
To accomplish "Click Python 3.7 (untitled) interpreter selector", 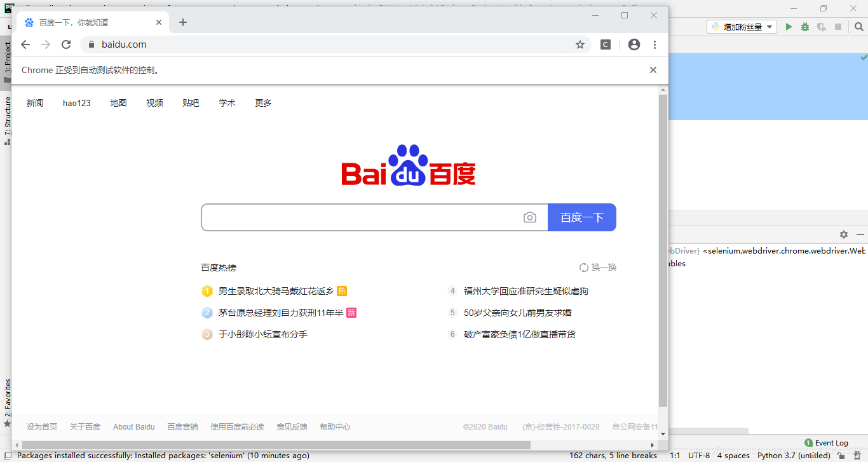I will [x=794, y=455].
